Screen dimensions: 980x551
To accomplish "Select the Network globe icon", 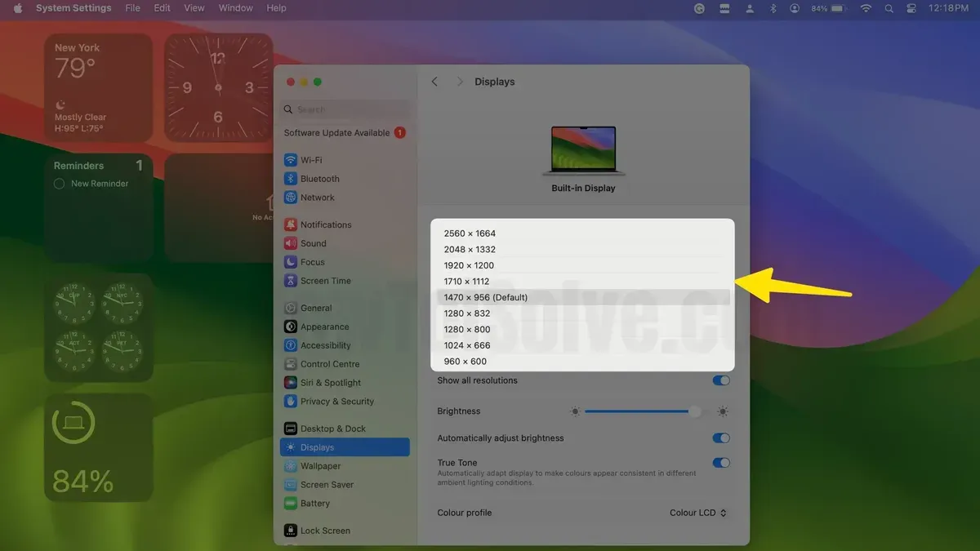I will click(x=290, y=198).
